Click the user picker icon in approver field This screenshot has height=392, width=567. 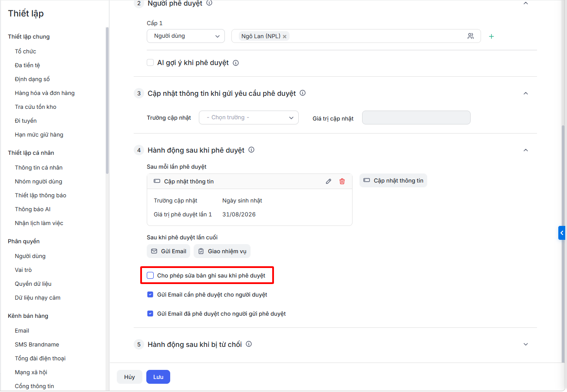tap(471, 36)
